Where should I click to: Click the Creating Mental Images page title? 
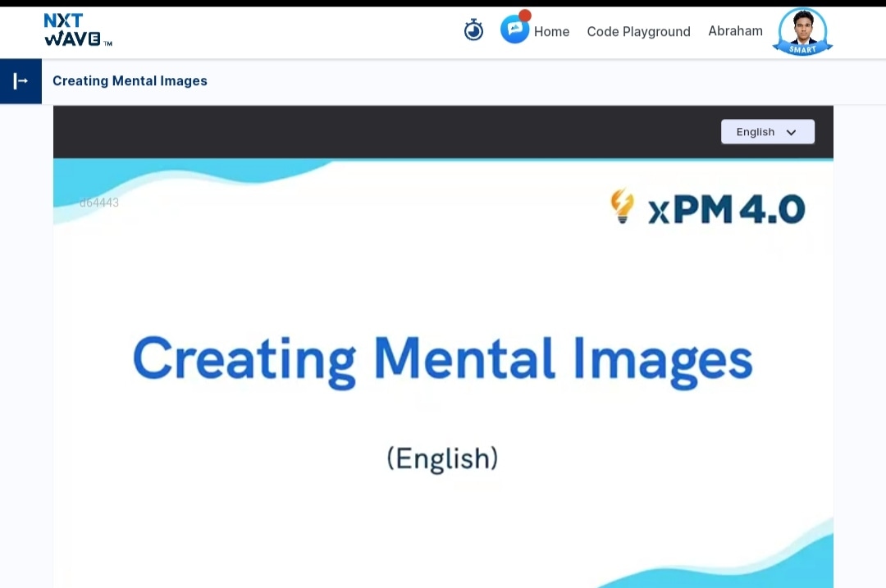click(130, 80)
